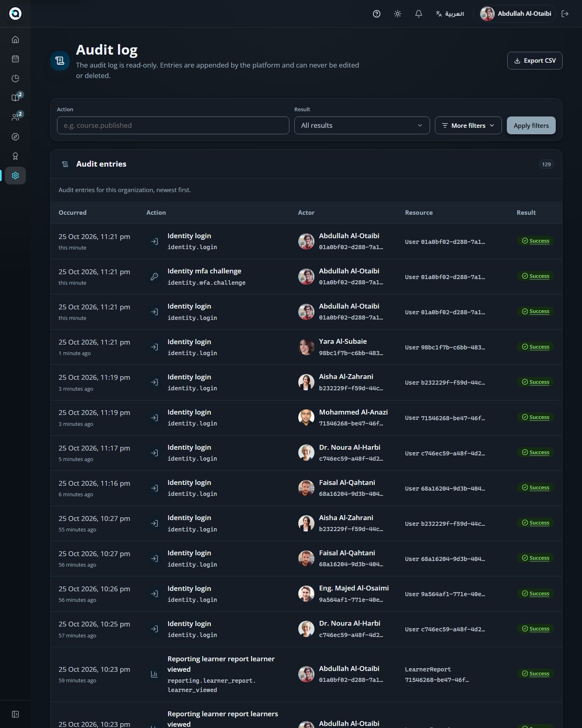Toggle light theme with the sun icon

tap(398, 14)
